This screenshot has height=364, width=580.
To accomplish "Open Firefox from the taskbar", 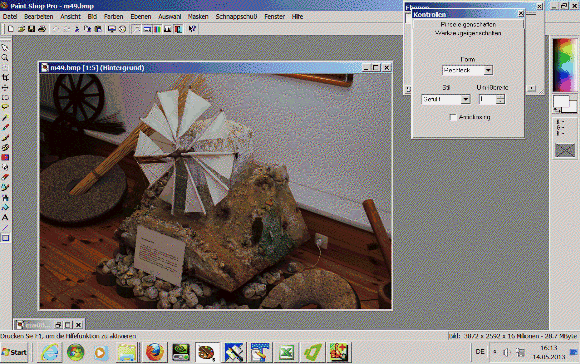I will point(155,352).
